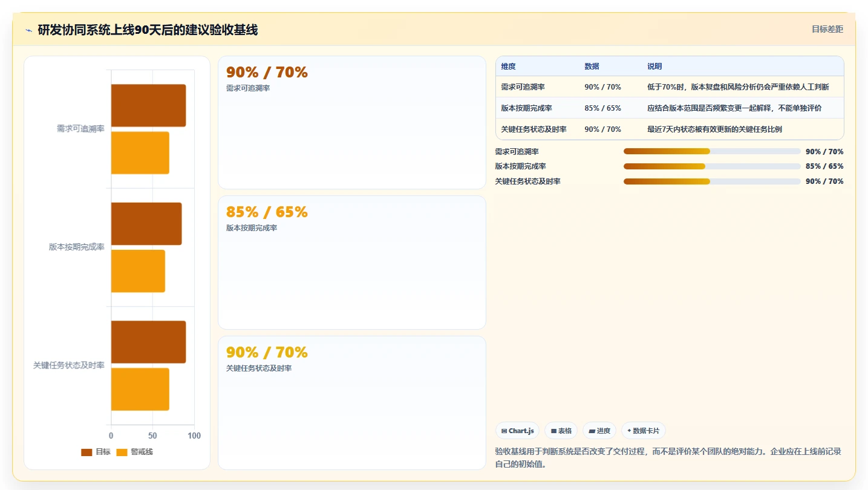Click the 目标 bar for 需求可追溯率
The width and height of the screenshot is (868, 490).
pos(148,105)
